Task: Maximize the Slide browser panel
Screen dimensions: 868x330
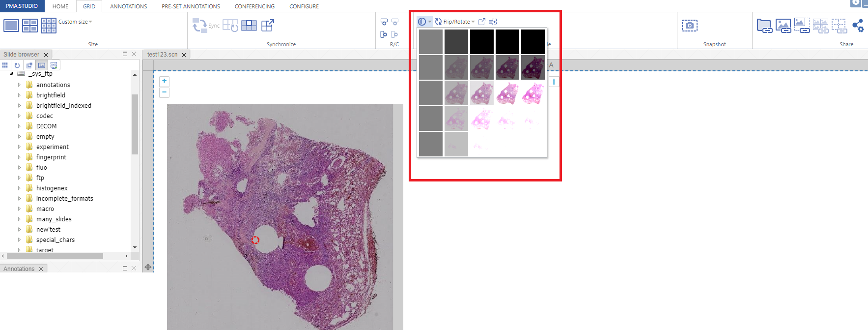Action: [x=125, y=54]
